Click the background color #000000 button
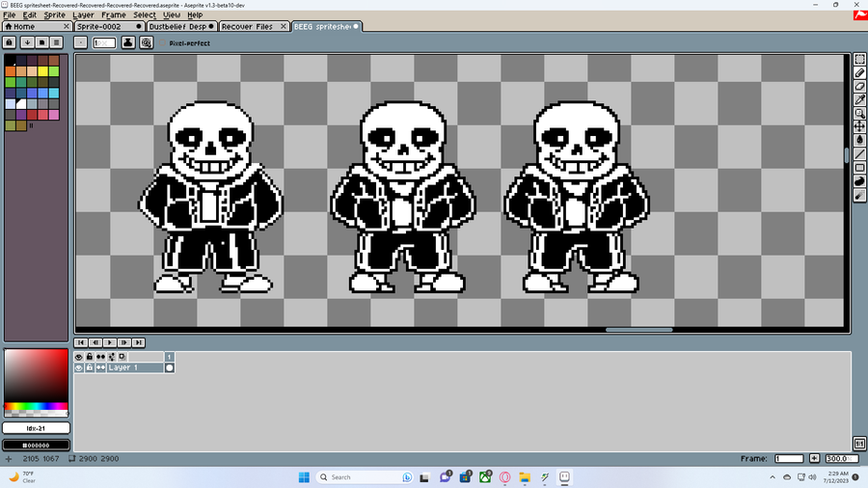The height and width of the screenshot is (488, 868). click(x=36, y=445)
